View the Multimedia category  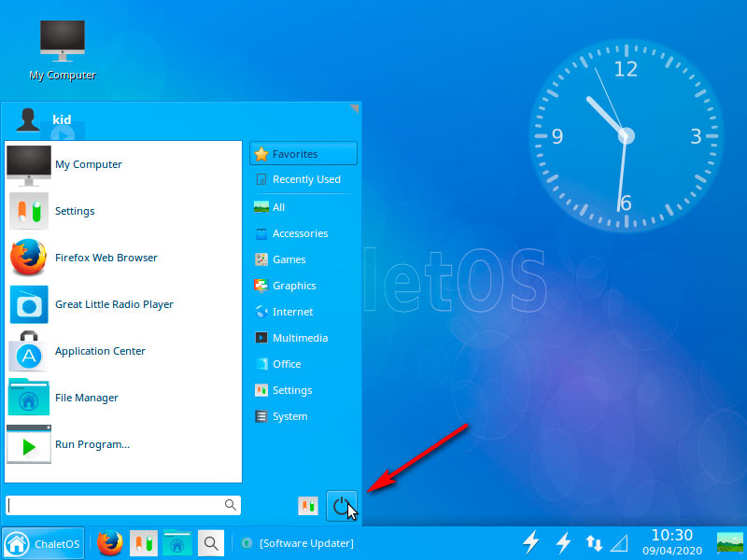(x=303, y=338)
